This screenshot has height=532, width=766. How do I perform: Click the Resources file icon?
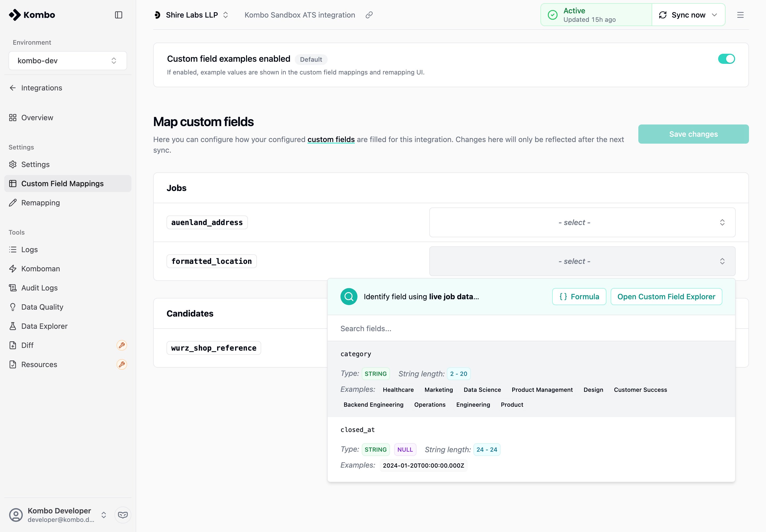pos(13,364)
